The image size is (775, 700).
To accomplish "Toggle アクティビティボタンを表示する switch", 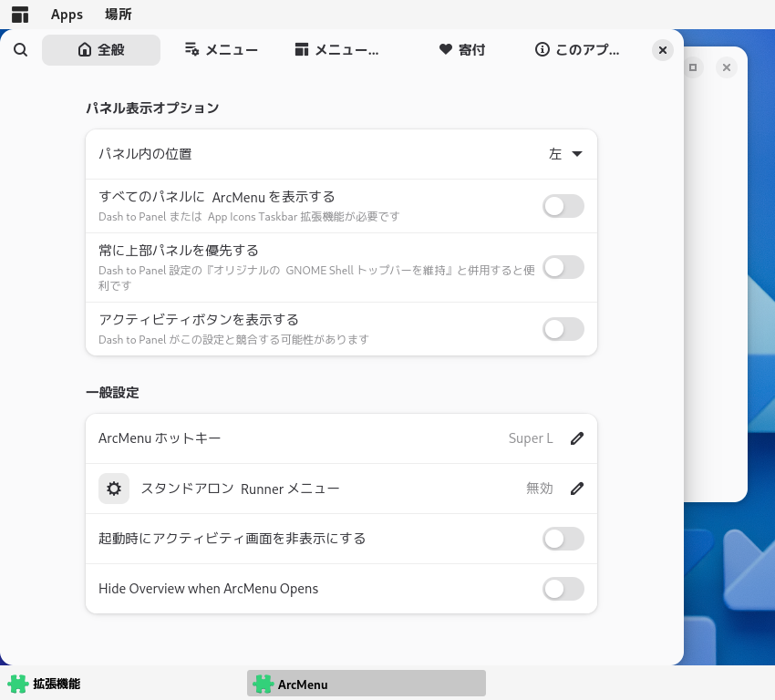I will 563,329.
